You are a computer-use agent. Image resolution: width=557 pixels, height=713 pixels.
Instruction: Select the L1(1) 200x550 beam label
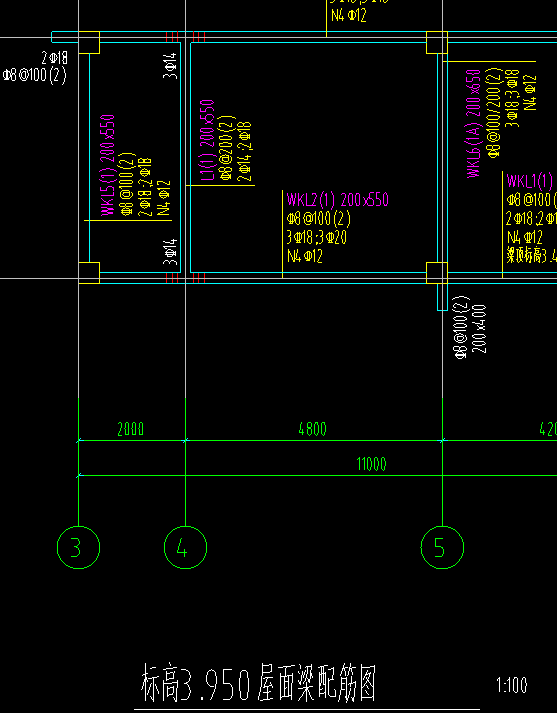click(207, 140)
